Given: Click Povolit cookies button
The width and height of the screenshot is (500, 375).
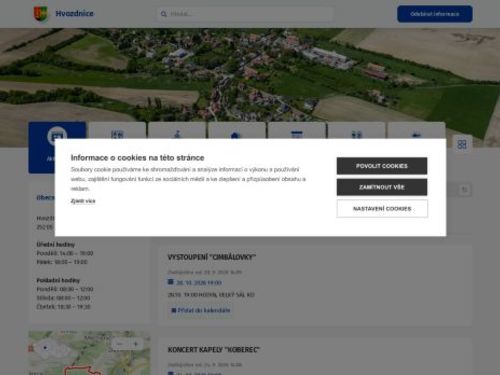Looking at the screenshot, I should click(x=382, y=166).
